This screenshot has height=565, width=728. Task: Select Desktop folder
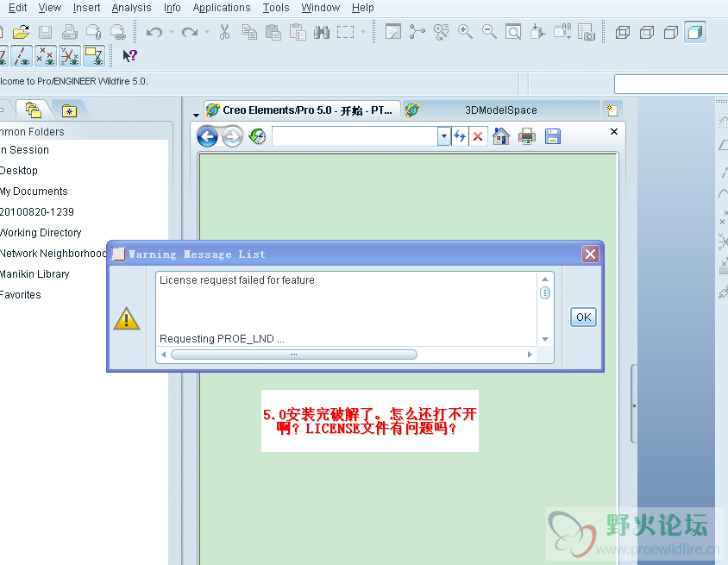[x=19, y=171]
